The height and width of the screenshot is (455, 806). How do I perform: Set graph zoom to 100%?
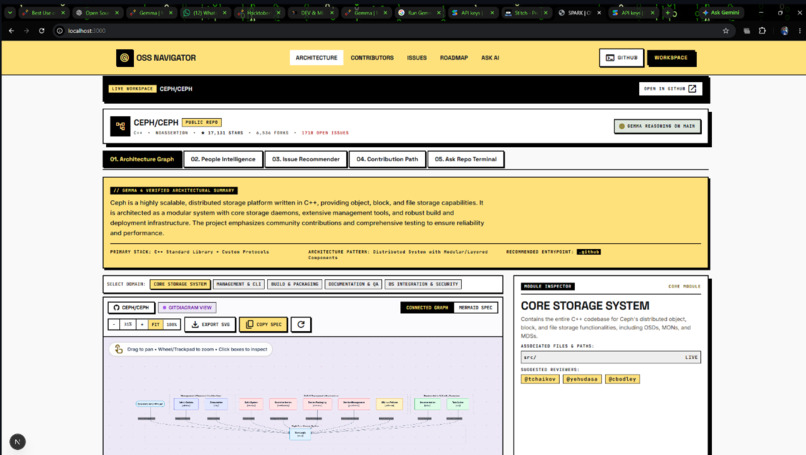click(172, 324)
